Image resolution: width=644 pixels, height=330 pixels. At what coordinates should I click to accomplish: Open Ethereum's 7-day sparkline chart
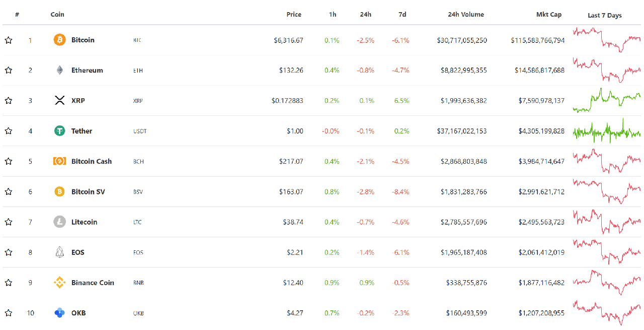pyautogui.click(x=607, y=70)
